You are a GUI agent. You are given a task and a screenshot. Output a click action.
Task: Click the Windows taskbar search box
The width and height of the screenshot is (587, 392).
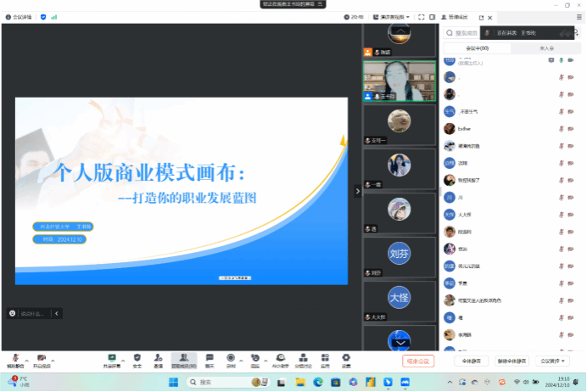[x=228, y=382]
